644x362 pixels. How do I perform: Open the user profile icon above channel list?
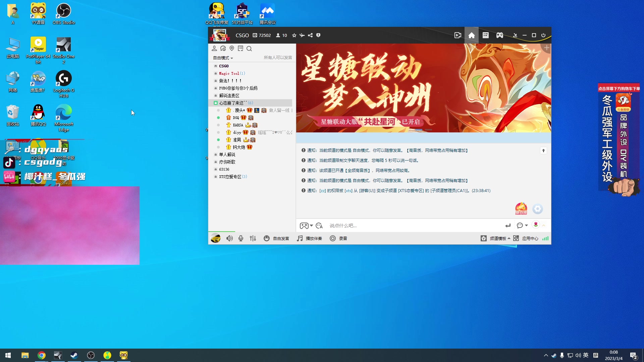(x=214, y=49)
